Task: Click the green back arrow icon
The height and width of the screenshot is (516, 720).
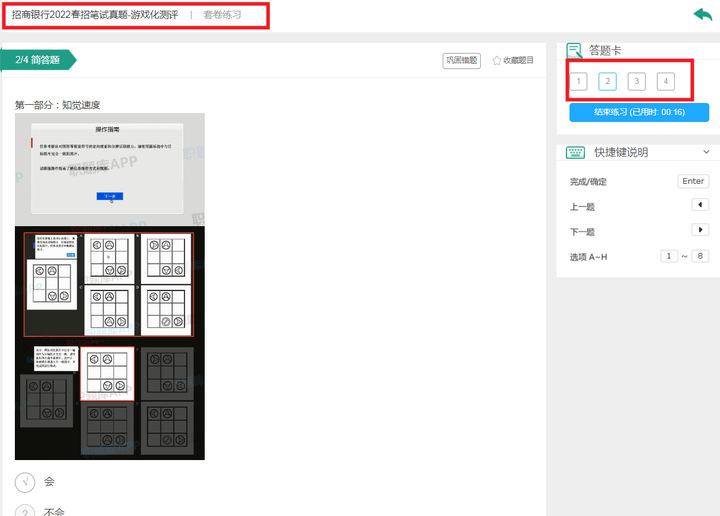Action: pos(703,14)
